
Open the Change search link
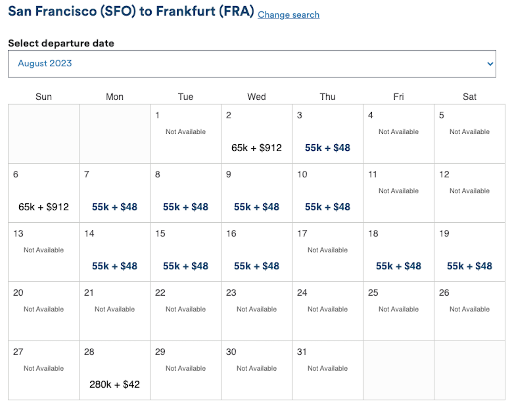pos(288,15)
